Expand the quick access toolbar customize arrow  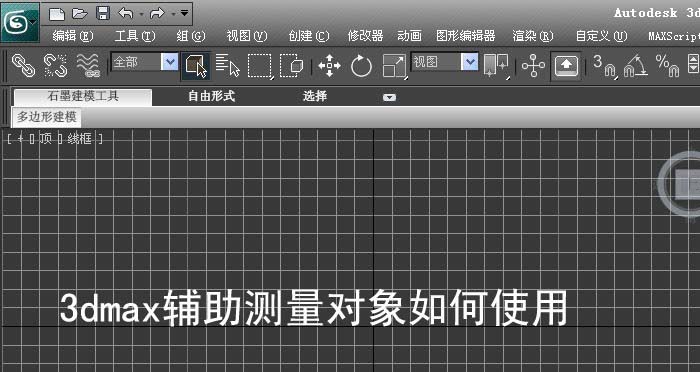pyautogui.click(x=184, y=14)
